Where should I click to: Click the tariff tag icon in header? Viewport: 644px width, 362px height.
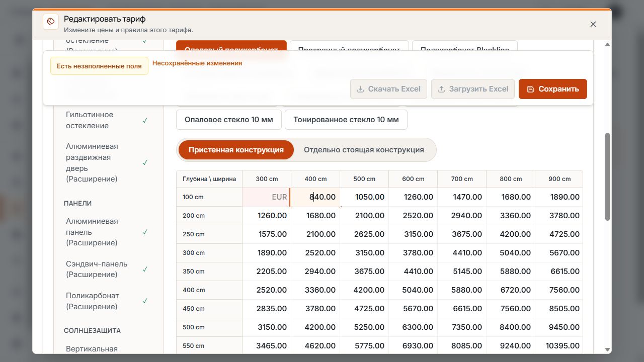pyautogui.click(x=50, y=22)
